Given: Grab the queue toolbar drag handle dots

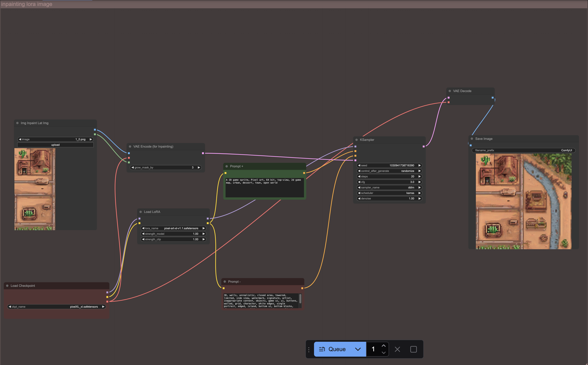Looking at the screenshot, I should (309, 349).
